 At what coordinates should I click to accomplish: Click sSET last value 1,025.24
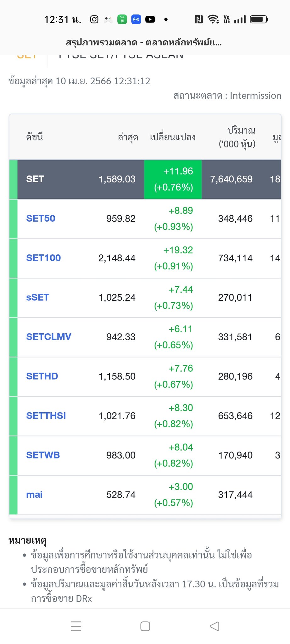tap(117, 297)
